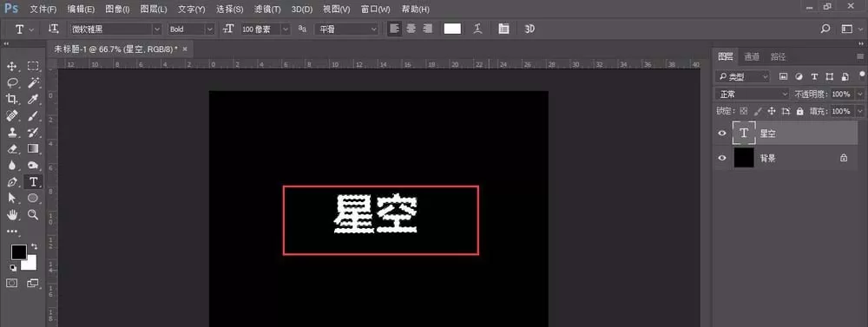Select the Ellipse shape tool
This screenshot has height=327, width=868.
tap(33, 198)
